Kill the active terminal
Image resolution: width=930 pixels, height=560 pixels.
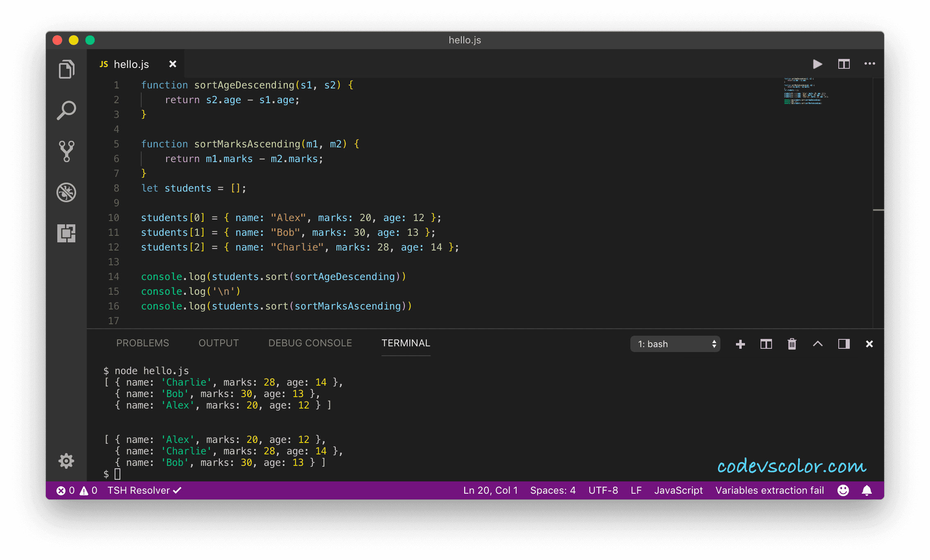coord(792,344)
